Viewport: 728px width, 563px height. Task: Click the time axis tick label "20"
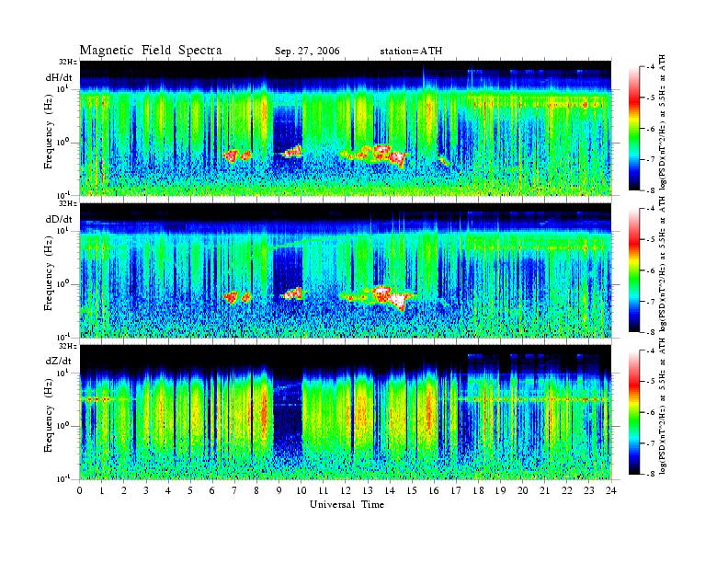[523, 491]
